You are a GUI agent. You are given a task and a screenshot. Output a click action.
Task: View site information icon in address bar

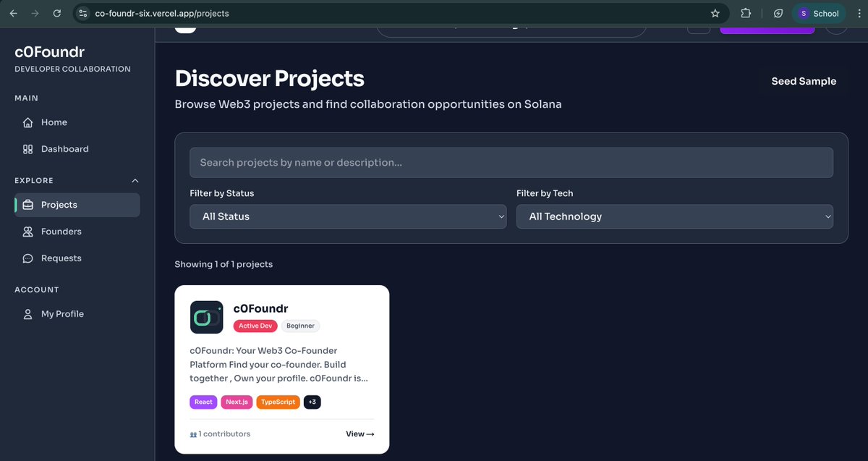(83, 13)
